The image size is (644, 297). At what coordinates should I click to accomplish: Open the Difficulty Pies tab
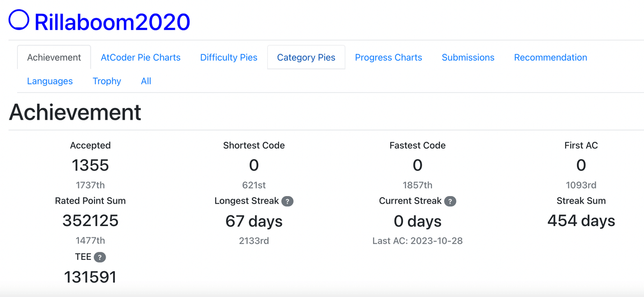(x=229, y=57)
